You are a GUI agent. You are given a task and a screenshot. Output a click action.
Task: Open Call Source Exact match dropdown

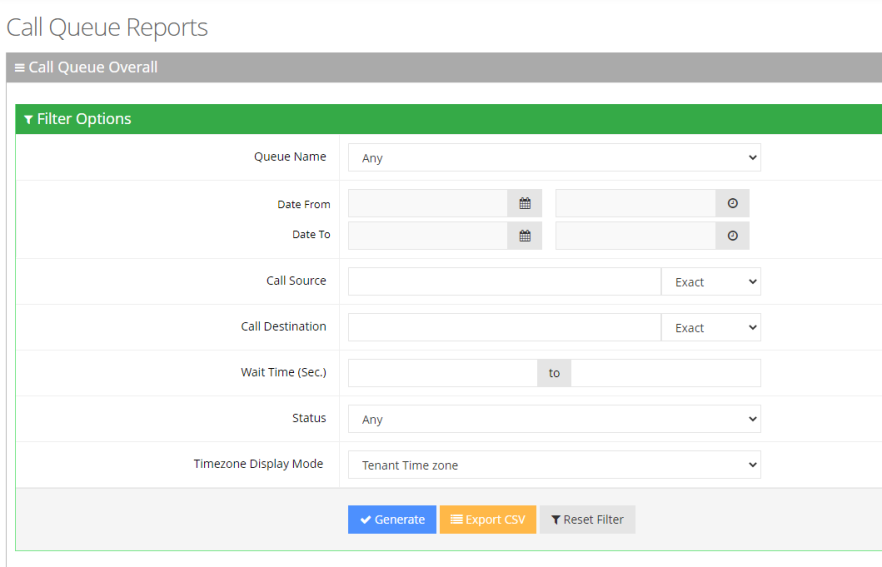tap(710, 282)
